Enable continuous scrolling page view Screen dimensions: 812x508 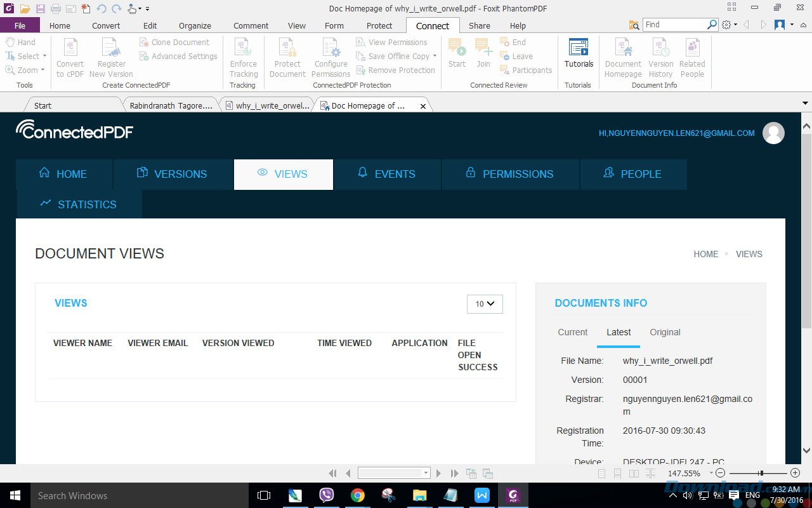[x=617, y=473]
